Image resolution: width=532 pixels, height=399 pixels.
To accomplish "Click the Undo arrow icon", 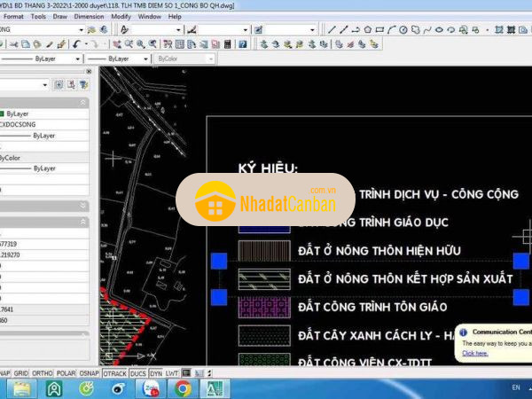I will [77, 43].
